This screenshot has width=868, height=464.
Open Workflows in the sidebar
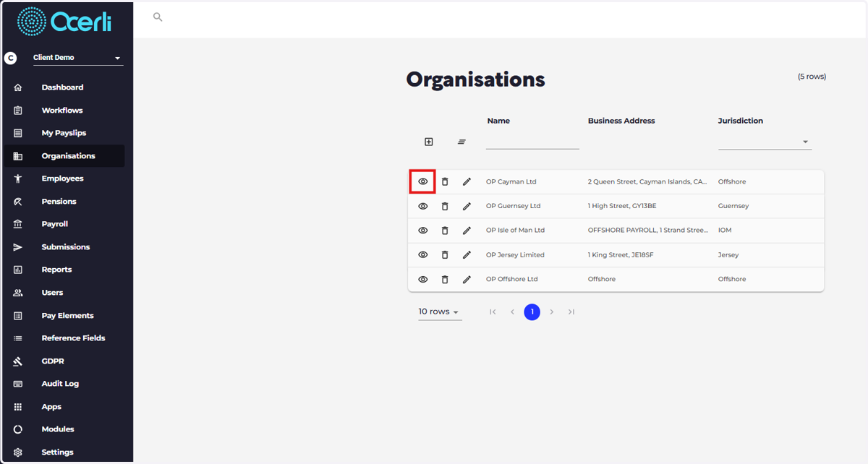(x=62, y=111)
